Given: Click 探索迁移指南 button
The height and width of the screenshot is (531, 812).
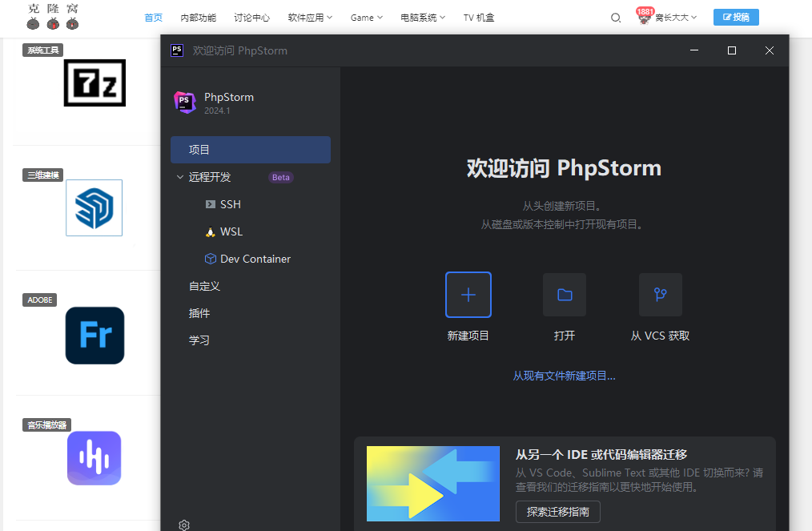Looking at the screenshot, I should (x=557, y=512).
